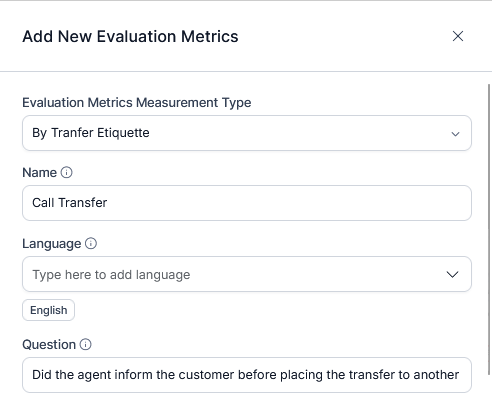Click the Evaluation Metrics Measurement Type label
This screenshot has width=492, height=398.
point(137,103)
